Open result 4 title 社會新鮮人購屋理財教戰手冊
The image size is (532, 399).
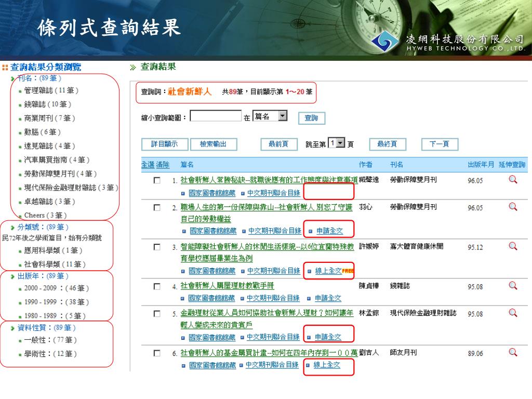pos(227,286)
